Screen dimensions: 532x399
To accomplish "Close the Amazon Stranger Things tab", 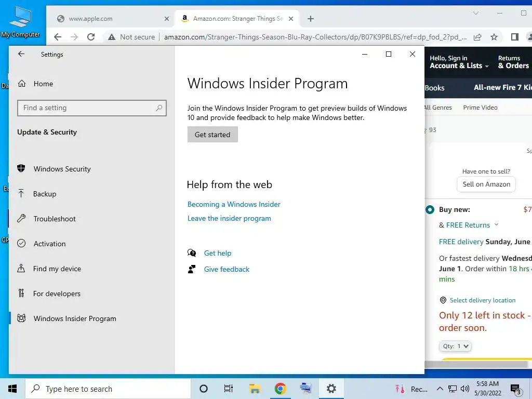I will click(x=291, y=19).
